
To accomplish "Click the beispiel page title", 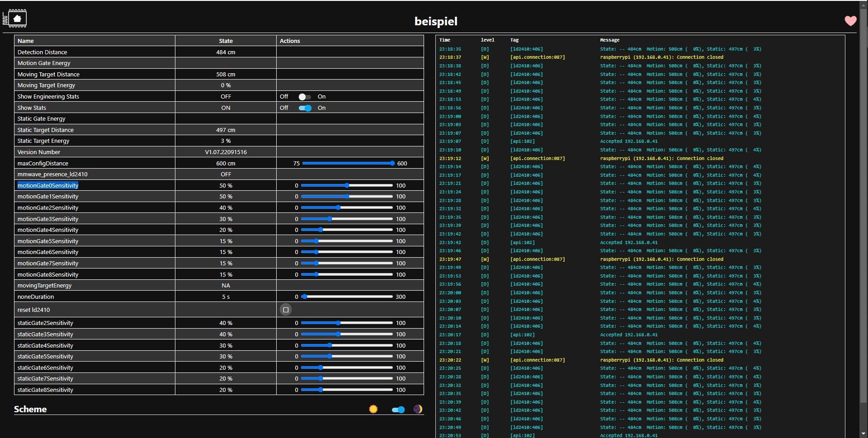I will [436, 21].
